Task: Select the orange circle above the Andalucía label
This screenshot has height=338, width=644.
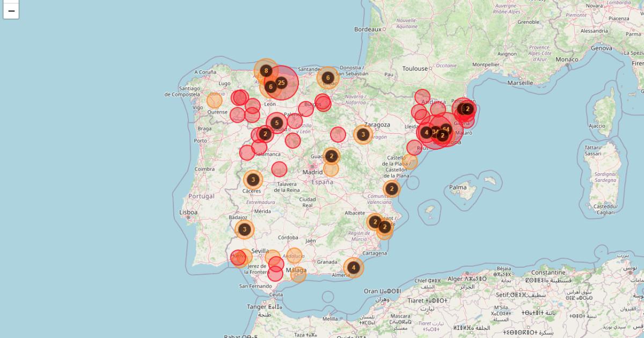Action: [294, 256]
